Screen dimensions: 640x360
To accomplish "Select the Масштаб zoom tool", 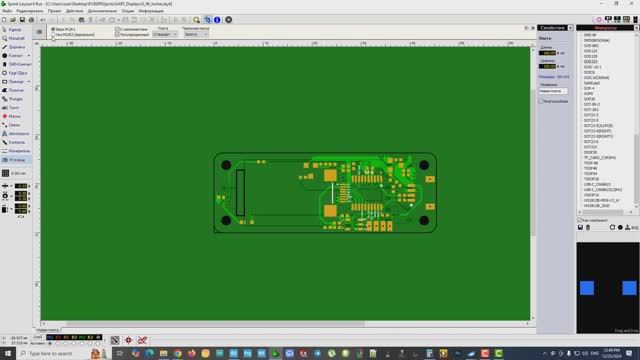I will click(16, 38).
